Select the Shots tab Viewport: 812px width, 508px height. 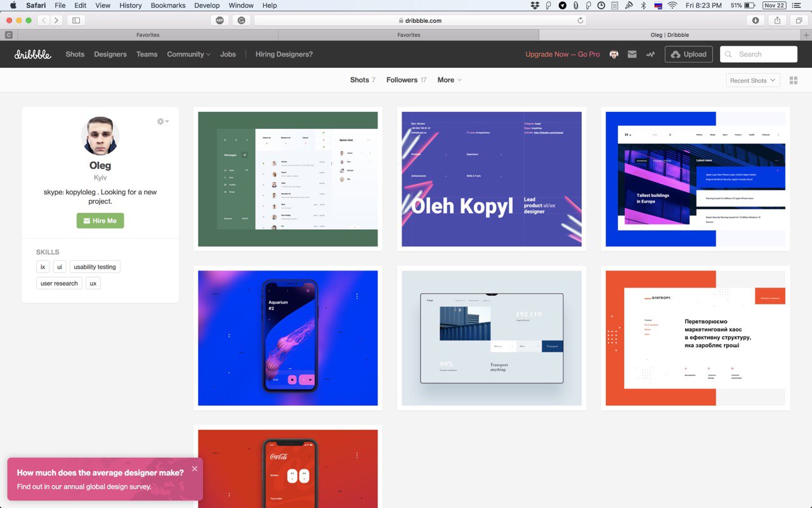click(363, 80)
